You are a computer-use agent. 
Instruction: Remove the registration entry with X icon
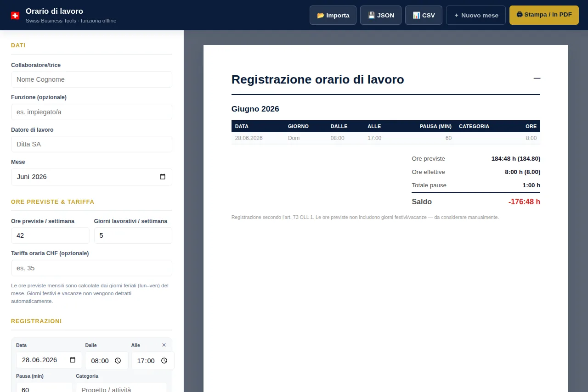tap(164, 345)
